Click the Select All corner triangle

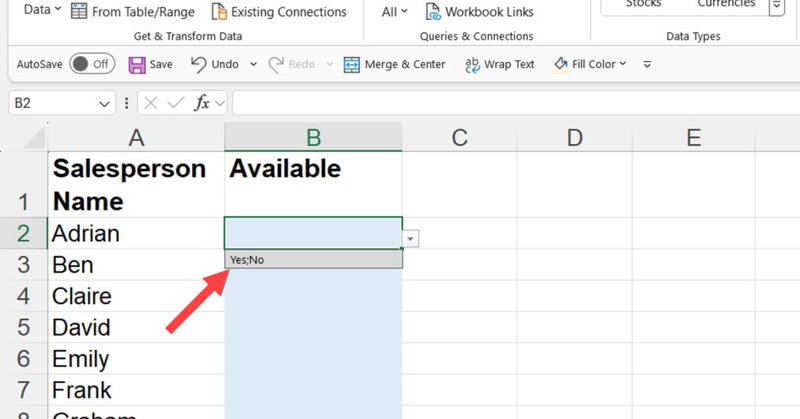tap(34, 138)
